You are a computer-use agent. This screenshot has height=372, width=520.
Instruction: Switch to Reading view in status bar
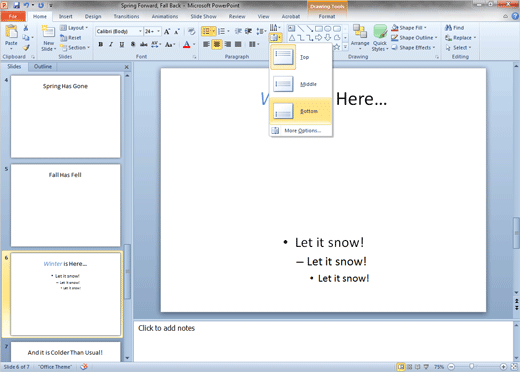coord(418,367)
